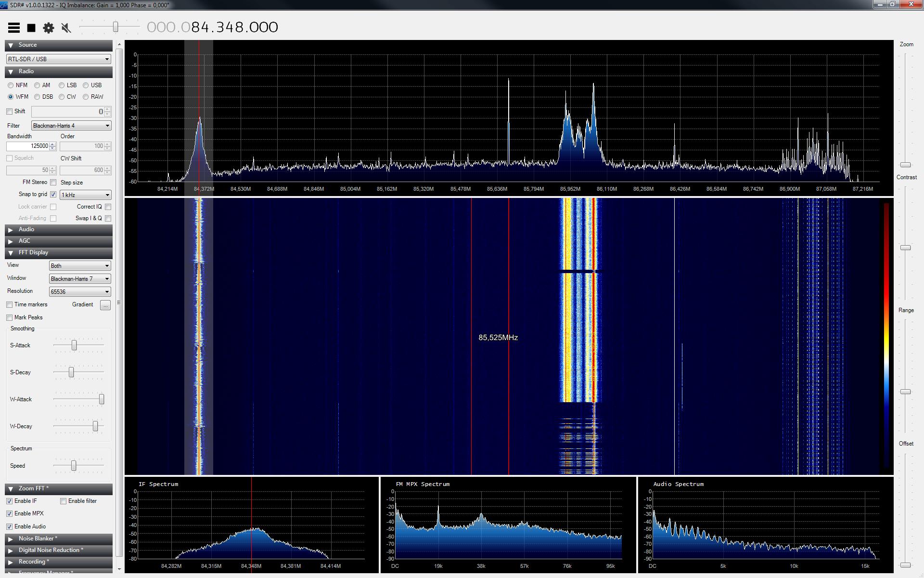Enable the Enable filter checkbox
The width and height of the screenshot is (924, 578).
(x=63, y=501)
